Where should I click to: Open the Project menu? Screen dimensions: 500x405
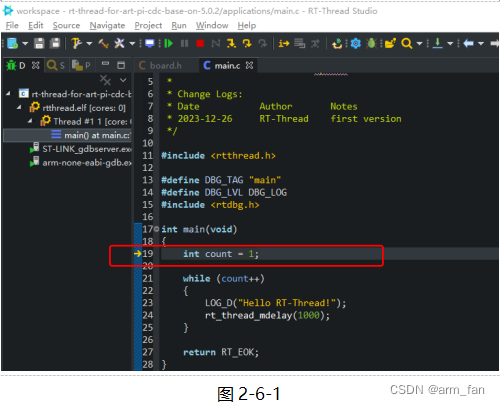point(148,25)
